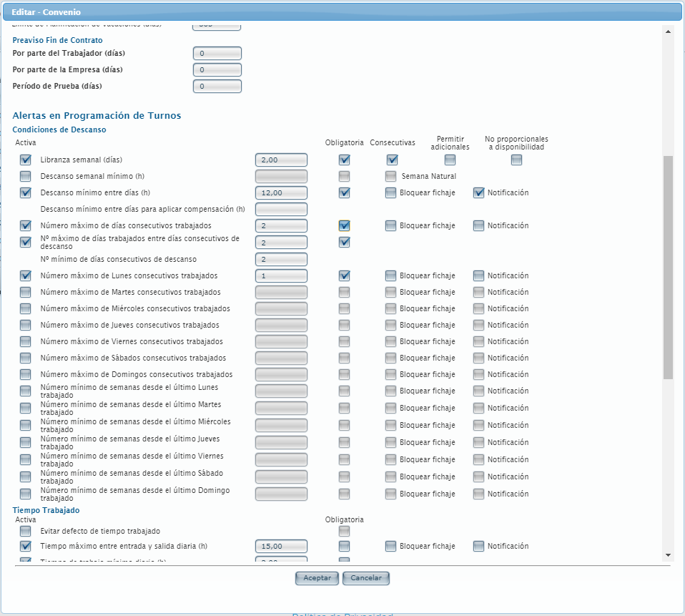Image resolution: width=685 pixels, height=616 pixels.
Task: Enable Evitar defecto de tiempo trabajado
Action: [x=26, y=531]
